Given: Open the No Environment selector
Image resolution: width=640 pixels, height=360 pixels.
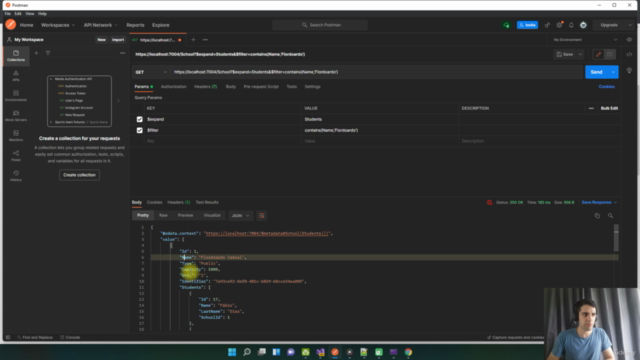Looking at the screenshot, I should 585,40.
